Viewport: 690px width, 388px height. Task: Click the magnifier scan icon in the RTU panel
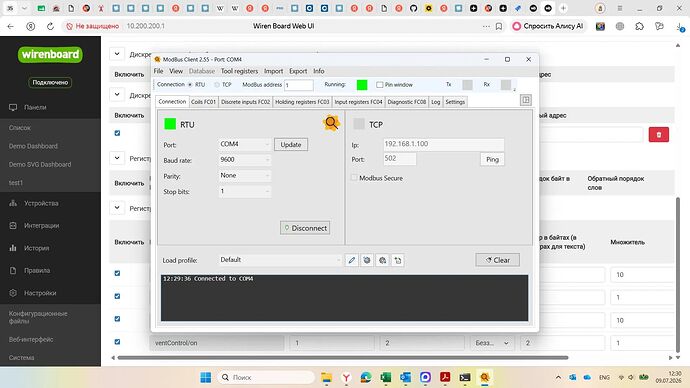(331, 123)
